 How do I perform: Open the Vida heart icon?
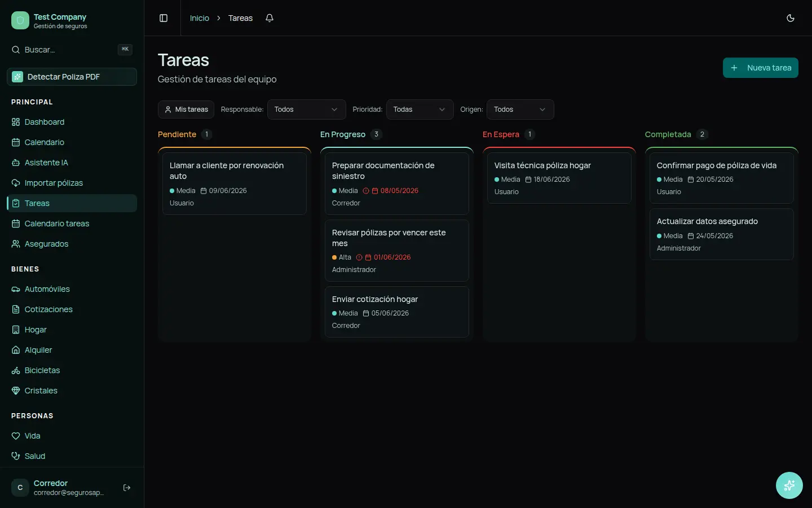pos(16,436)
